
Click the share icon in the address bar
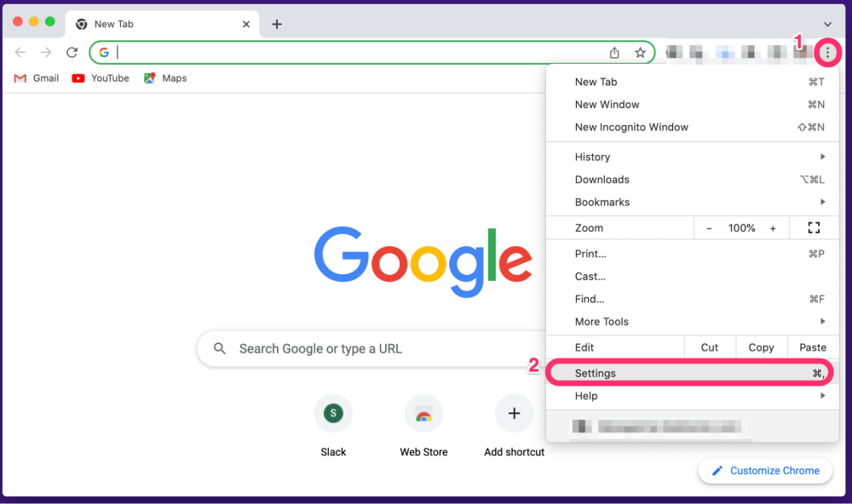click(614, 53)
